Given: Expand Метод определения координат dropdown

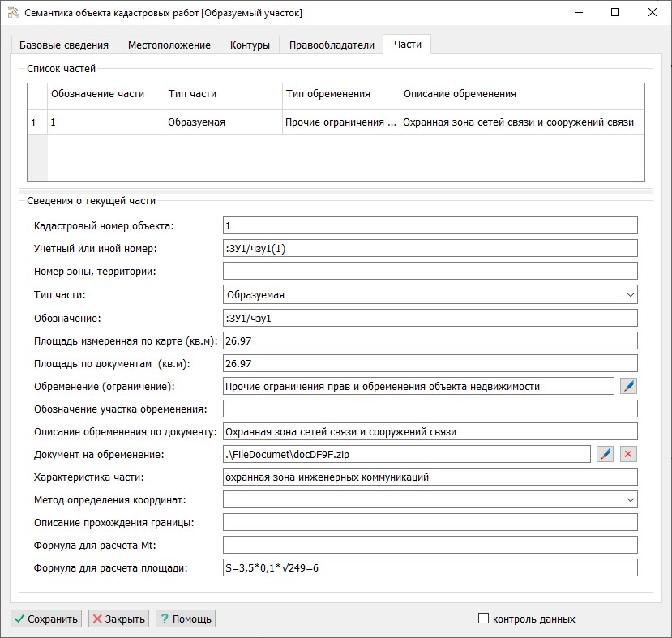Looking at the screenshot, I should pyautogui.click(x=430, y=499).
